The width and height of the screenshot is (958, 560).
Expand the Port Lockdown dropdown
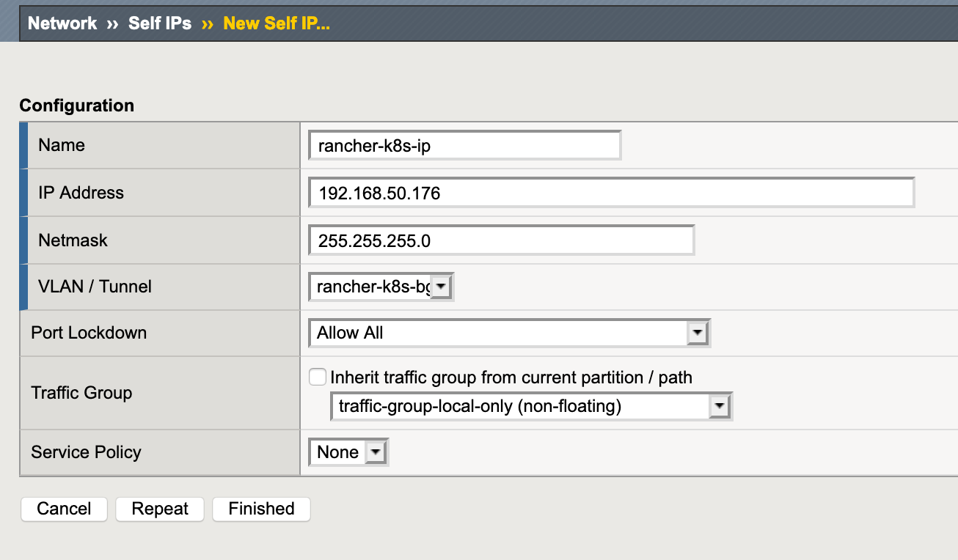510,333
